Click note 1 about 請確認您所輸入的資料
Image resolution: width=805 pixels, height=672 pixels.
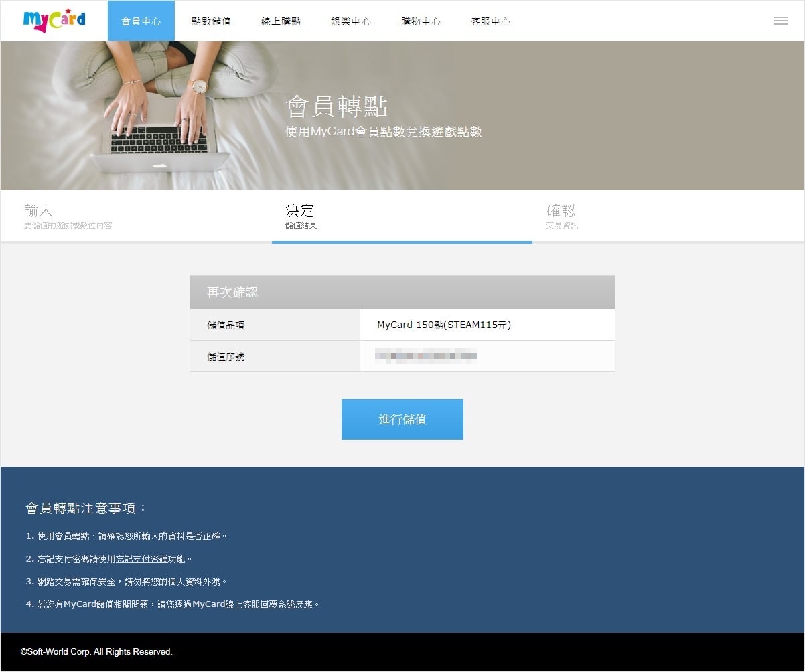[x=127, y=536]
